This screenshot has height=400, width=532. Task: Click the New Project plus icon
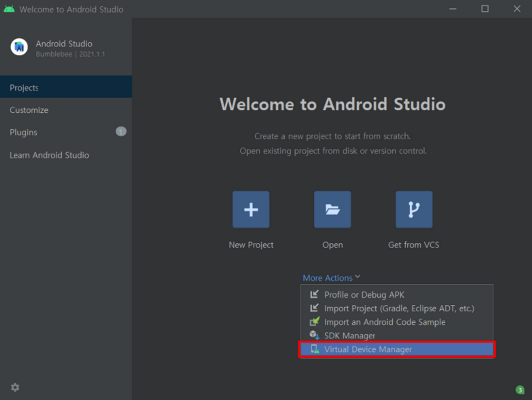251,209
